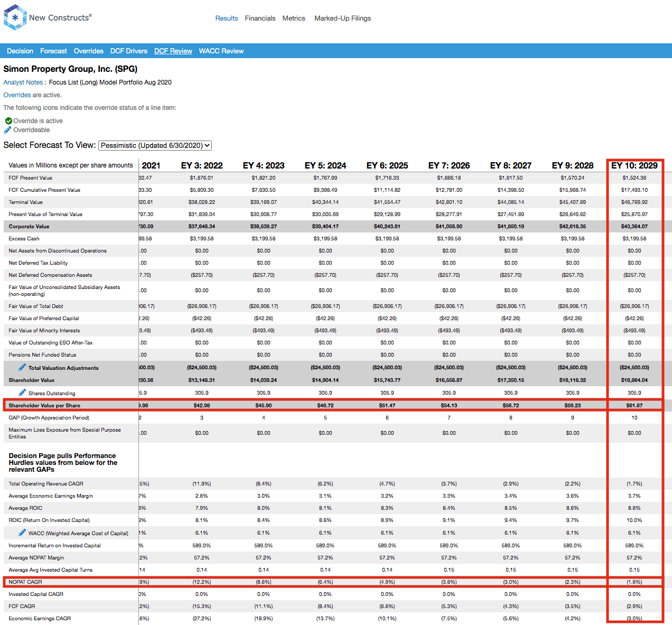672x625 pixels.
Task: Click the Average NOPAT Margin row label
Action: (x=36, y=557)
